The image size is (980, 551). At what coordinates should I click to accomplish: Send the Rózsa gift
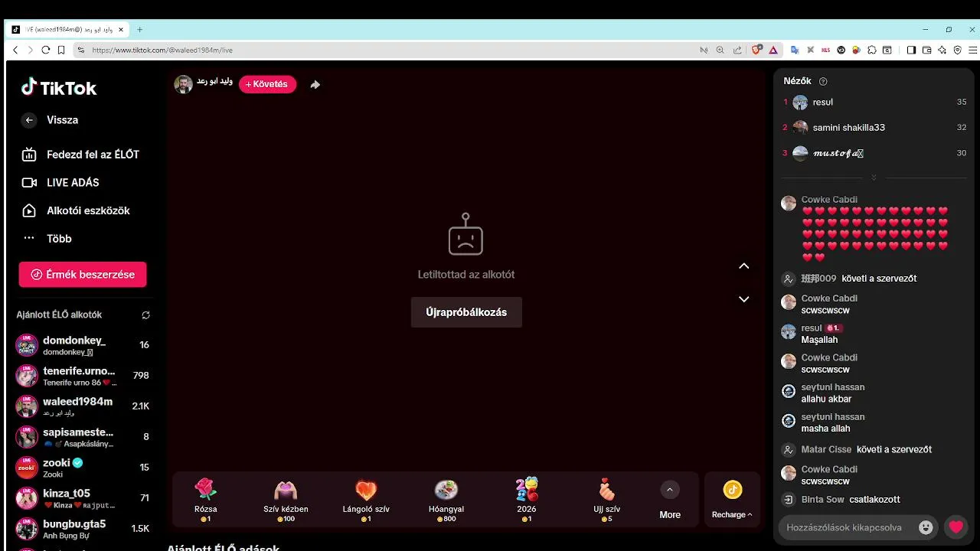coord(205,500)
